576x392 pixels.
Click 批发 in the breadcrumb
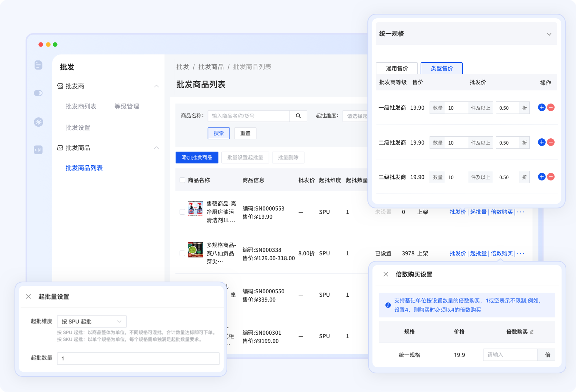[x=182, y=67]
